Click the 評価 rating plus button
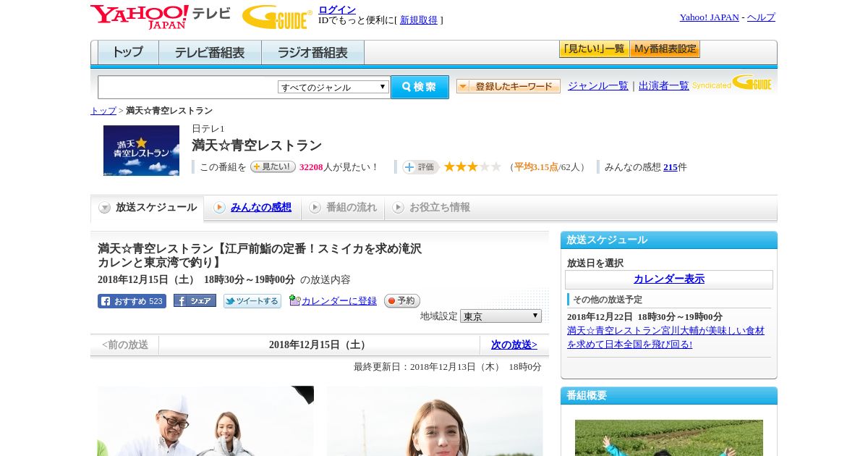Viewport: 868px width, 456px height. pos(421,167)
